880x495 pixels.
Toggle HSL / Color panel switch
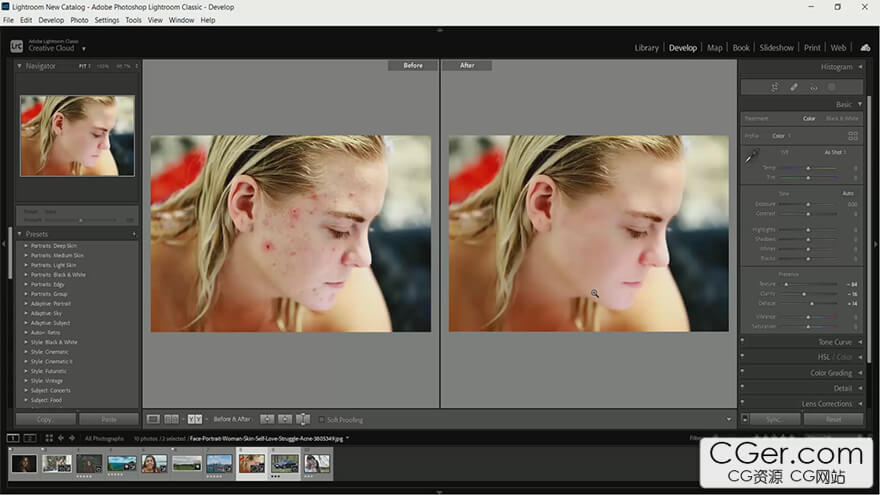(x=742, y=356)
